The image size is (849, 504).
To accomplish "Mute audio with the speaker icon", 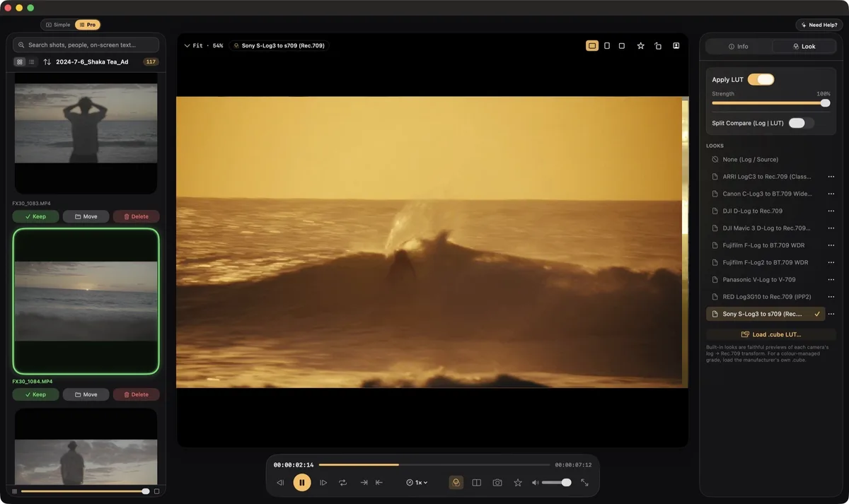I will pos(536,483).
